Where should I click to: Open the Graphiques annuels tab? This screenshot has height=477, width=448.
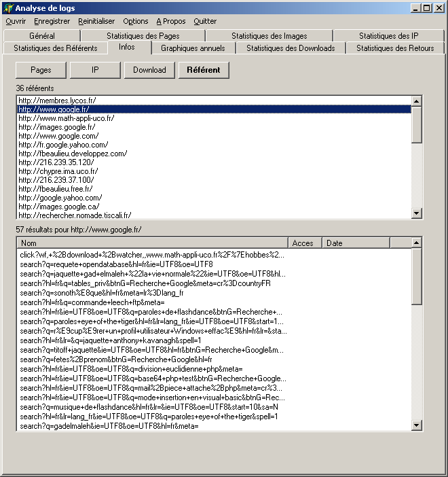[x=193, y=48]
